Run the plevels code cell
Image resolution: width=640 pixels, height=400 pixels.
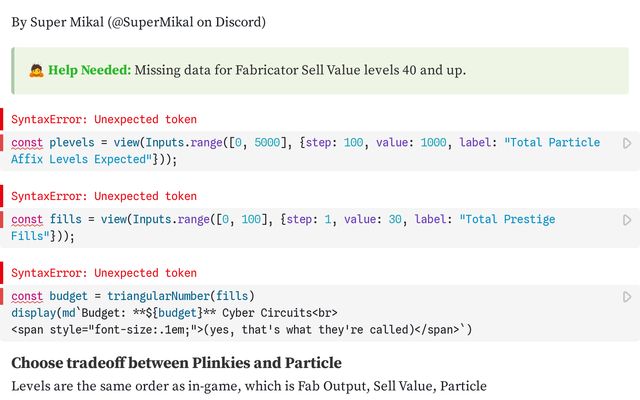coord(627,143)
